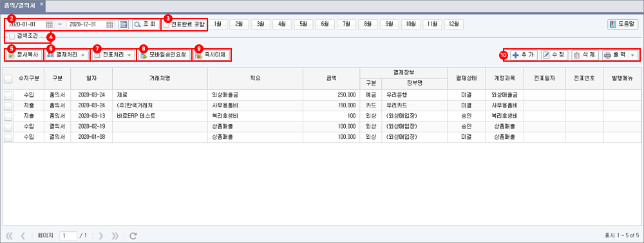The width and height of the screenshot is (644, 243).
Task: Go to next page in pagination
Action: click(100, 236)
